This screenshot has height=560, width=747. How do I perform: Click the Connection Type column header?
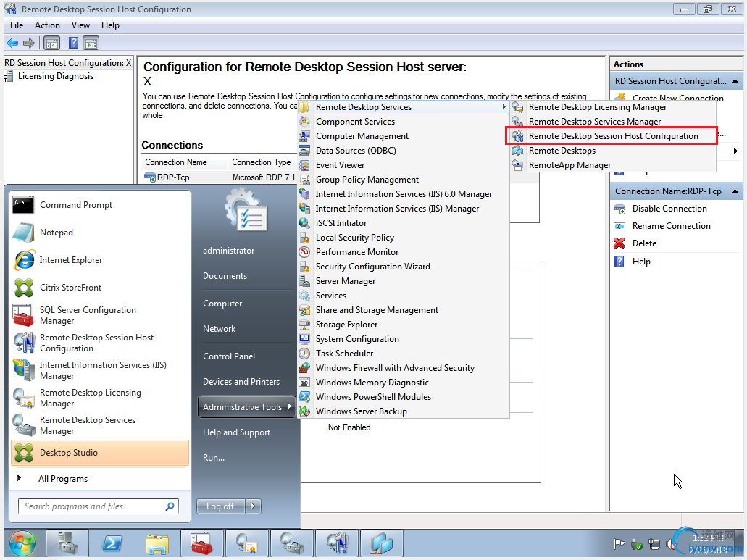262,162
